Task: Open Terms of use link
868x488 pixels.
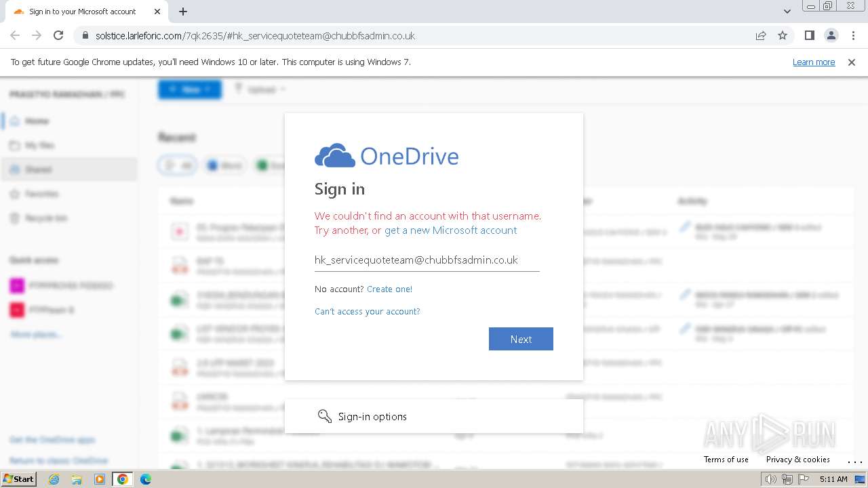Action: [726, 460]
